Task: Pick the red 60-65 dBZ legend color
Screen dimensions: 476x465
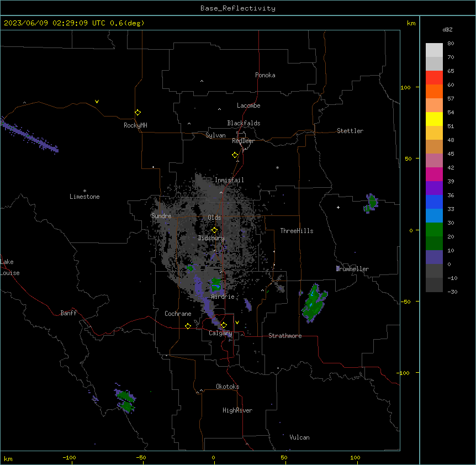Action: pyautogui.click(x=434, y=78)
